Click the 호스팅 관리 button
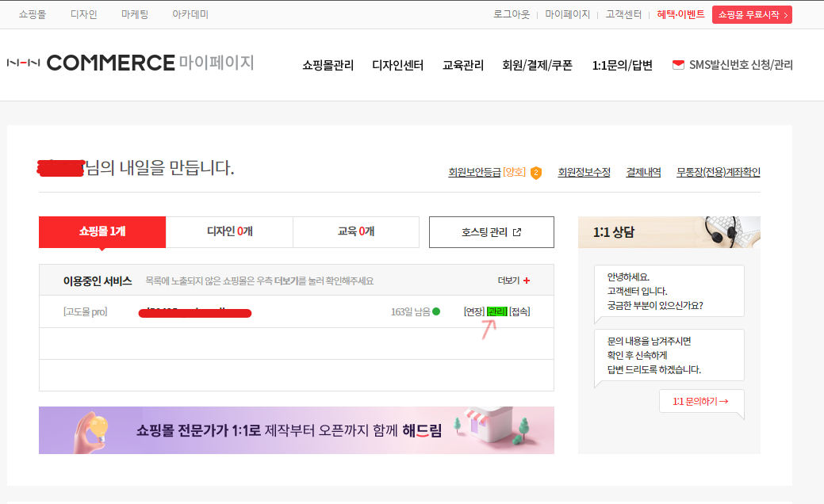This screenshot has height=504, width=824. pyautogui.click(x=492, y=232)
